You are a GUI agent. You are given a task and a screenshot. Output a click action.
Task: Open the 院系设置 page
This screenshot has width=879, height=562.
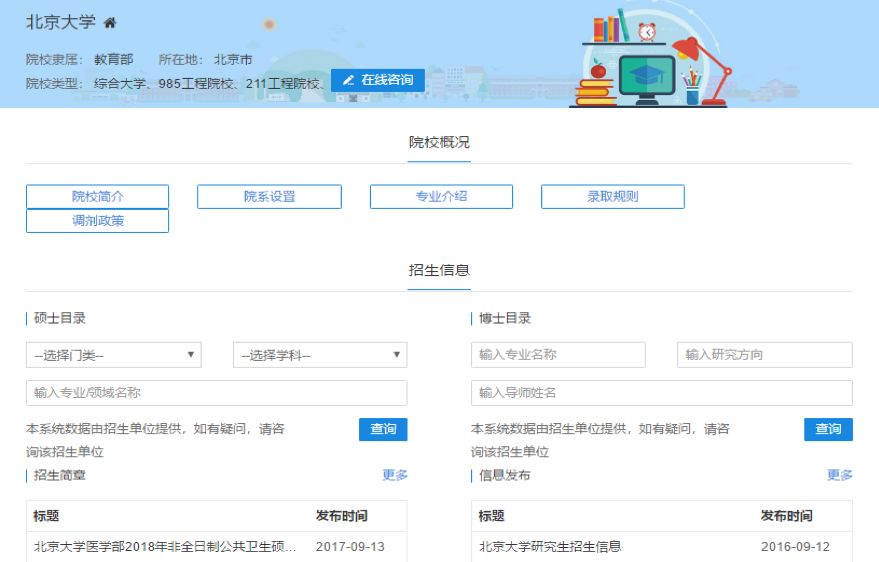pos(269,197)
